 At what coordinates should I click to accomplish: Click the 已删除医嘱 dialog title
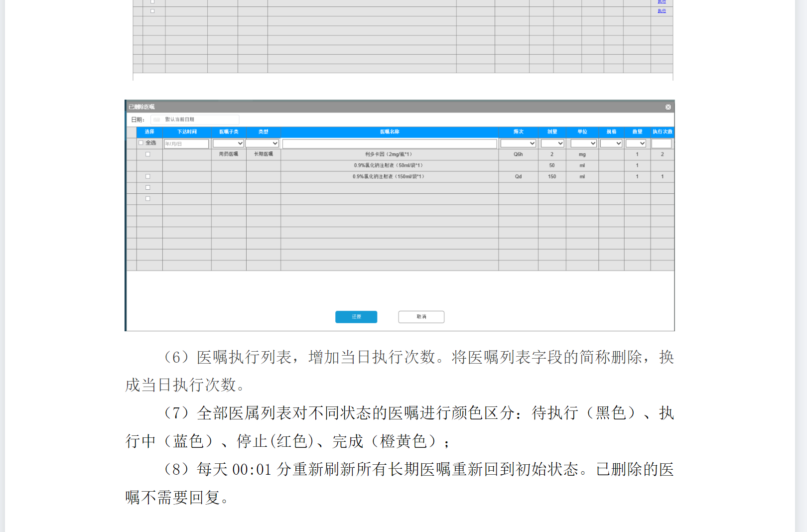pyautogui.click(x=141, y=107)
